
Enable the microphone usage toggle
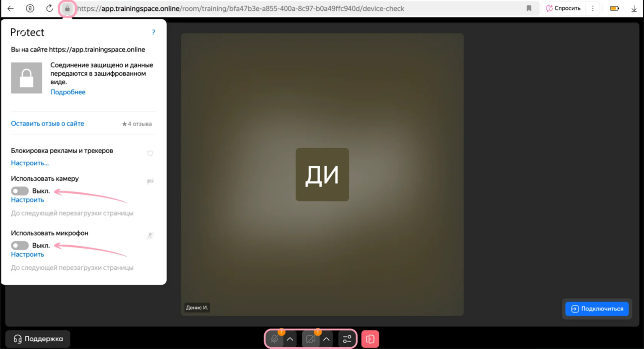click(x=20, y=245)
